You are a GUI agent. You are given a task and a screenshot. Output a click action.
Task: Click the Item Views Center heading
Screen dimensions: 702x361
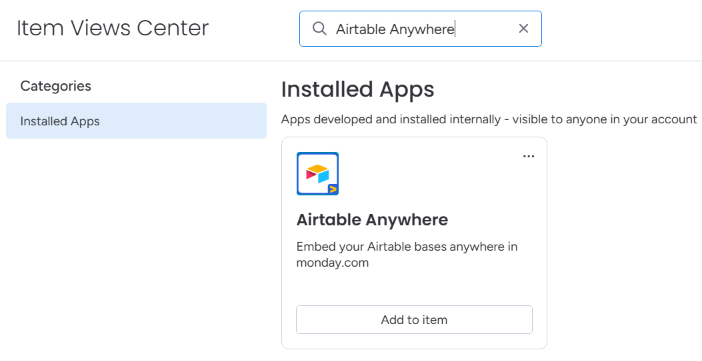pyautogui.click(x=112, y=28)
